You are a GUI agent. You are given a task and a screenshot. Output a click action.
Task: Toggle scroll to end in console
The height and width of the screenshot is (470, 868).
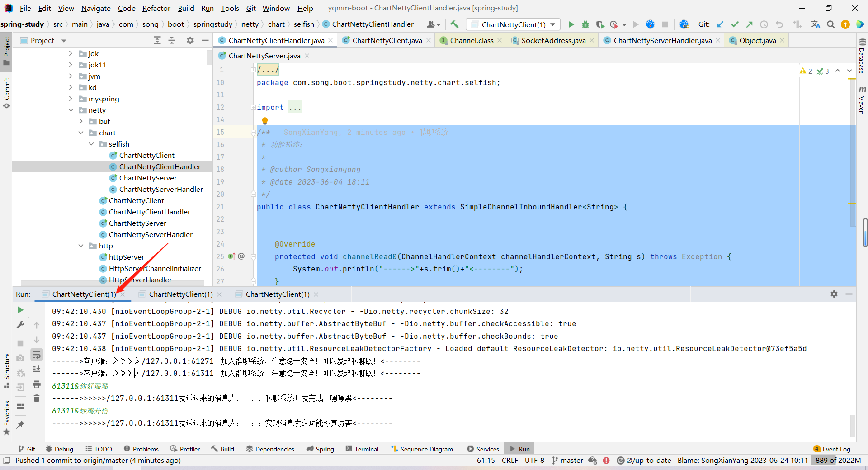pos(37,369)
